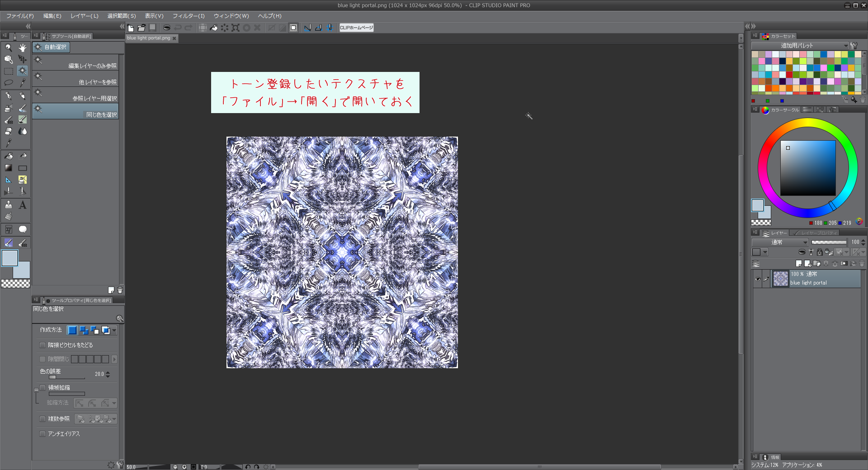Screen dimensions: 868x470
Task: Enable the 隣接ピクセルをたどる checkbox
Action: [42, 345]
